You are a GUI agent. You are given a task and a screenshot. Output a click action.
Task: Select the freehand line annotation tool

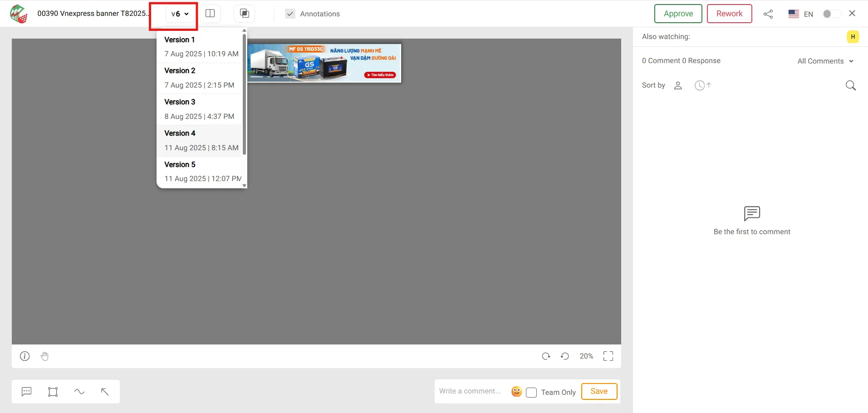(79, 392)
